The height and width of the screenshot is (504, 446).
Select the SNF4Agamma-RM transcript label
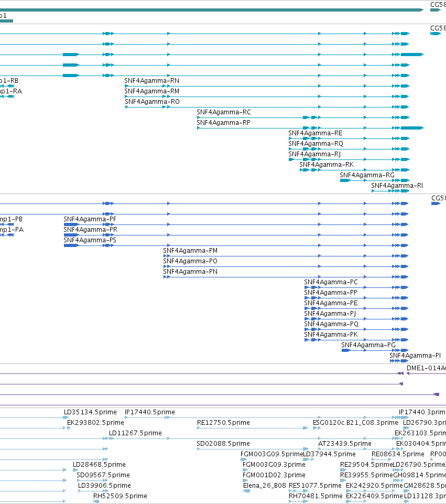(x=151, y=91)
